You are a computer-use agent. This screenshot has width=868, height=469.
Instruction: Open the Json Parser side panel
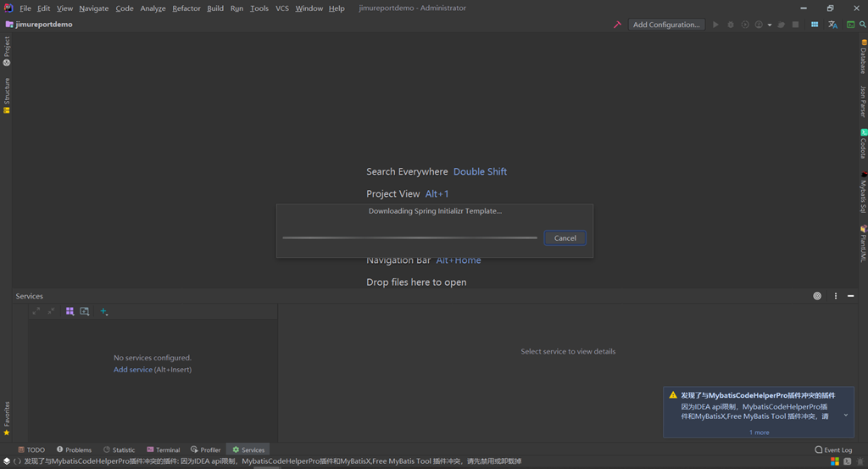point(863,101)
